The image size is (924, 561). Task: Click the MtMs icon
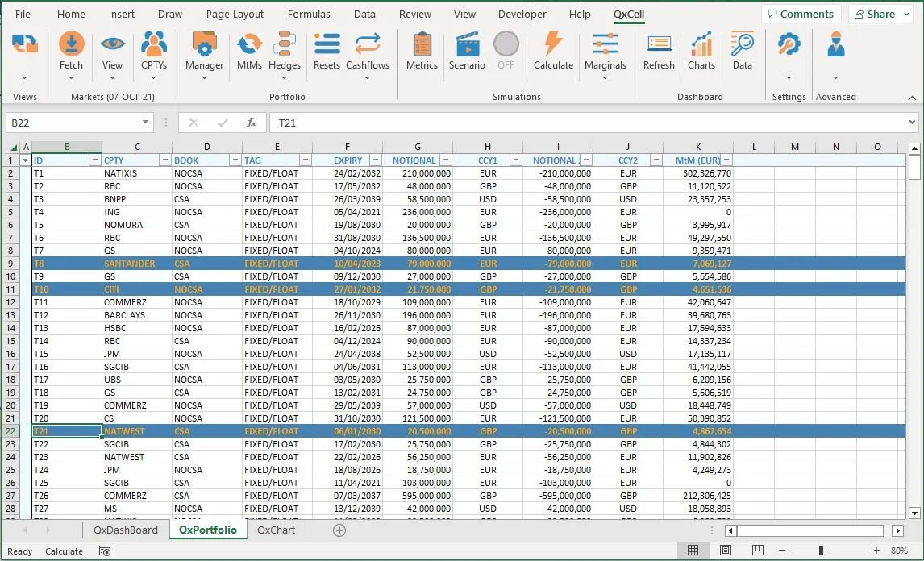tap(249, 44)
